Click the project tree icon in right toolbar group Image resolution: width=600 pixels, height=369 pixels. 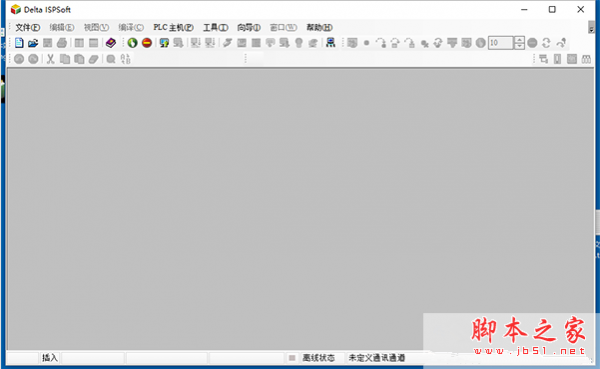(543, 59)
